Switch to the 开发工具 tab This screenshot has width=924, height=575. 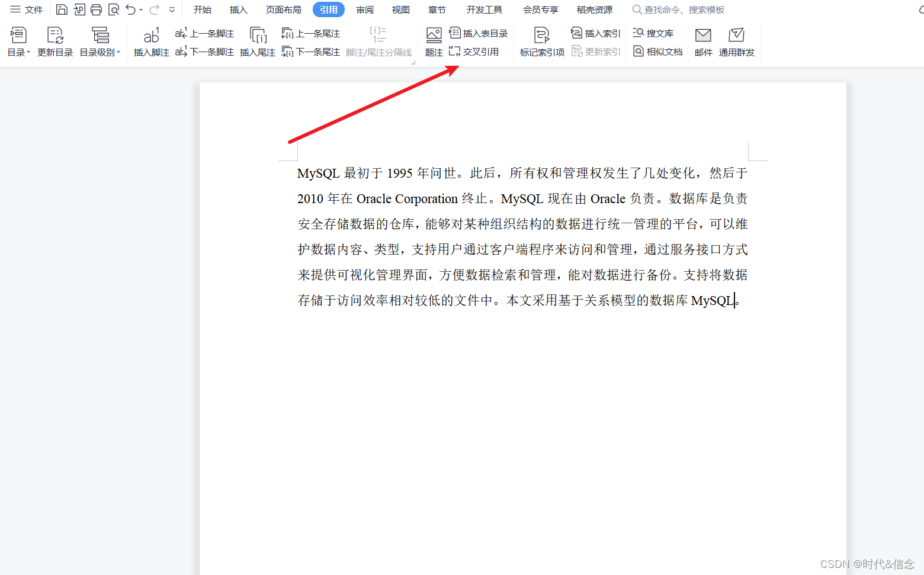484,9
